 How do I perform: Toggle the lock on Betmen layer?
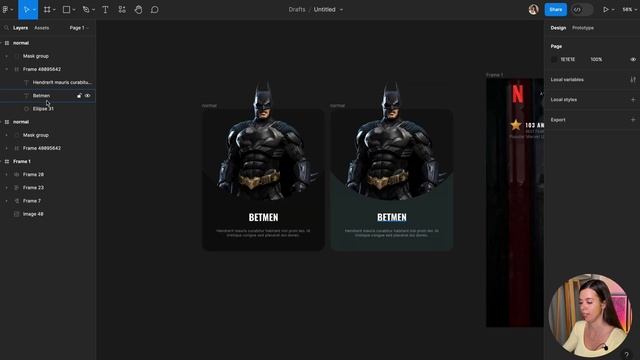point(79,96)
